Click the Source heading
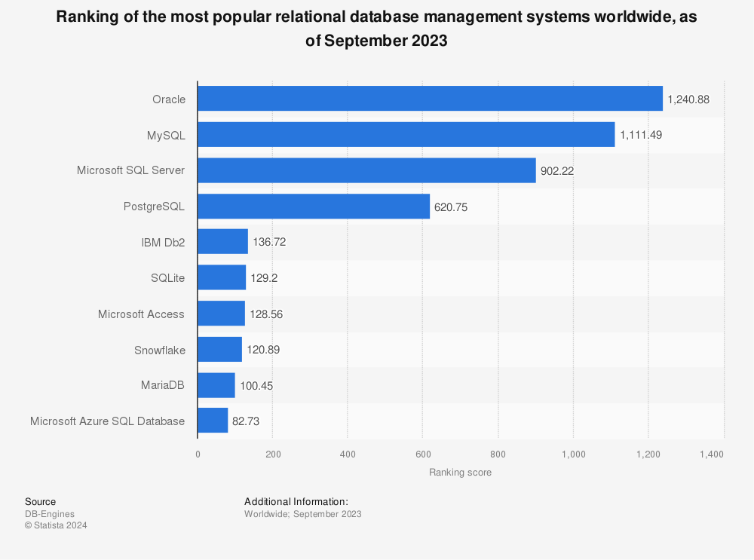The image size is (754, 560). (41, 502)
